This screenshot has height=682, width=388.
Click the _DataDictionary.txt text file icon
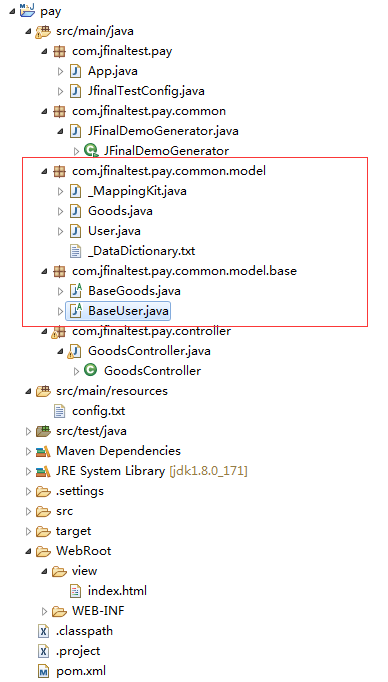(x=76, y=251)
